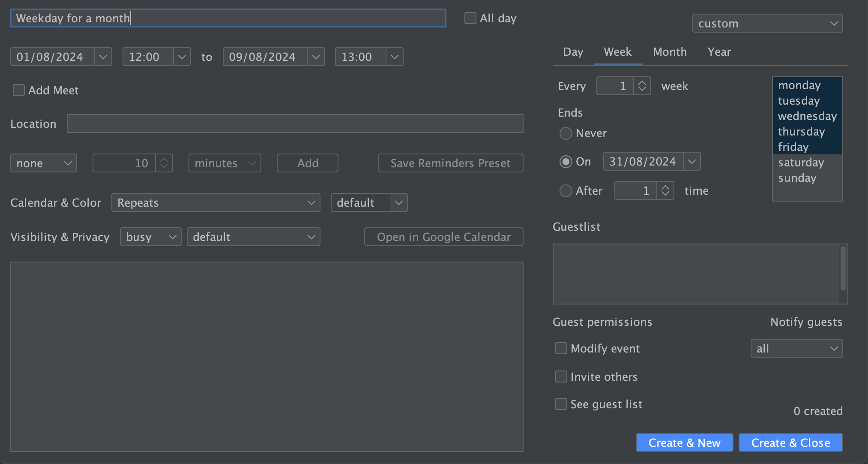The width and height of the screenshot is (868, 464).
Task: Check the Add Meet option
Action: pos(18,90)
